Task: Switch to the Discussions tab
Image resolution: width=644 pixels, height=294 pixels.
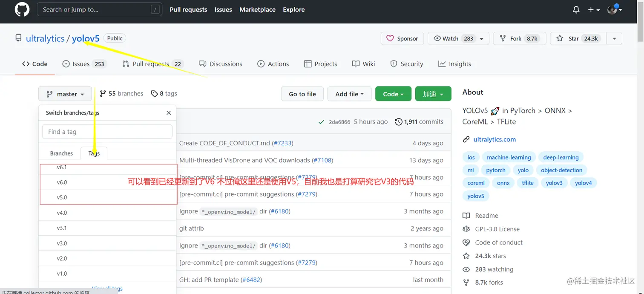Action: coord(220,64)
